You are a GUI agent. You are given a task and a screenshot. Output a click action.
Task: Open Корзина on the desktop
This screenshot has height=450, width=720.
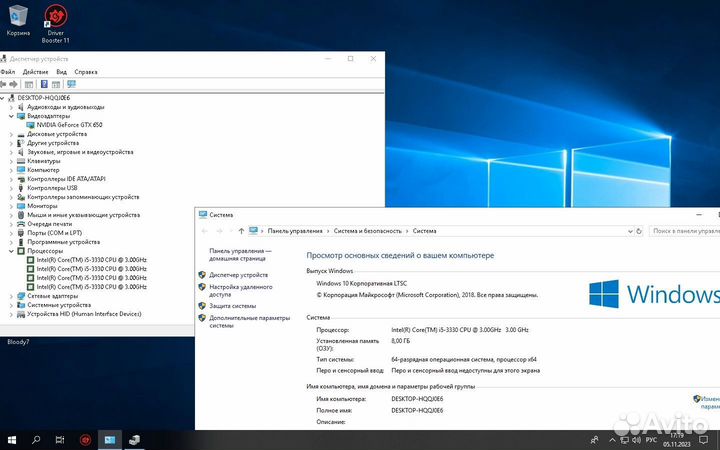click(18, 20)
